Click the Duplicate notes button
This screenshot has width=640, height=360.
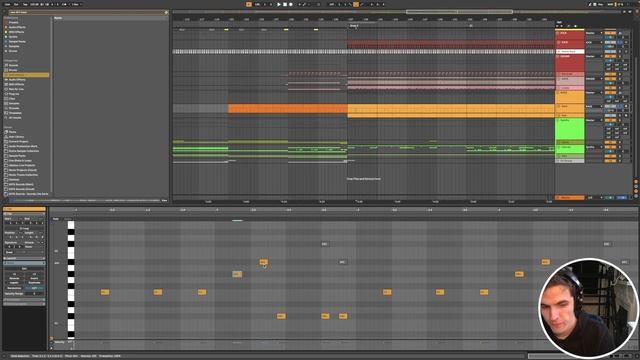pyautogui.click(x=34, y=283)
